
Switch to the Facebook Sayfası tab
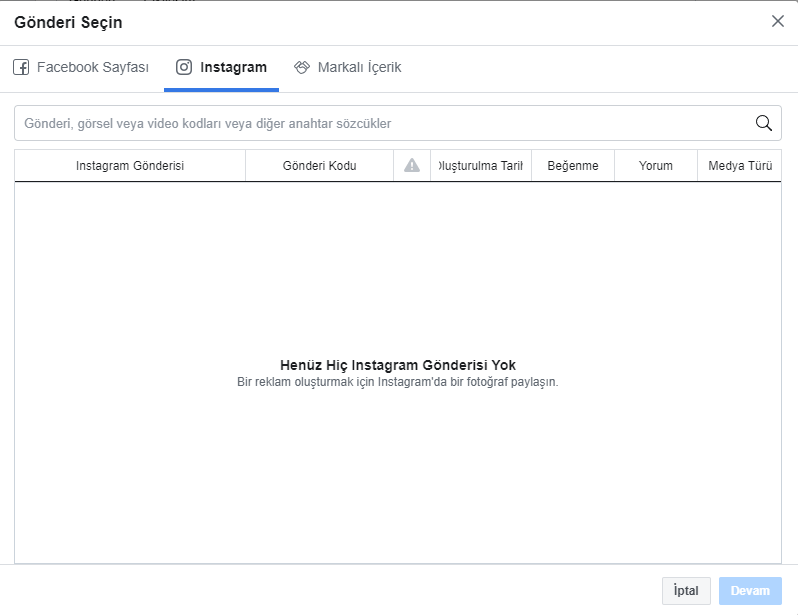coord(81,67)
